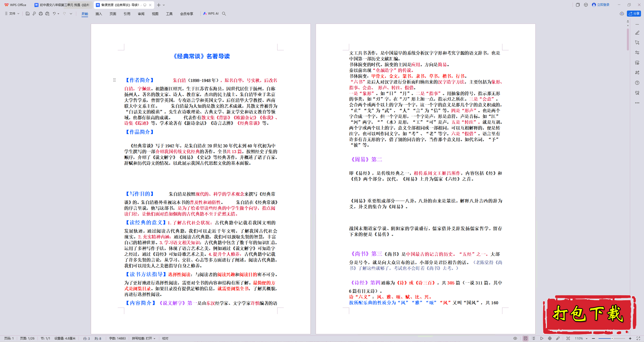Click the highlighter pen icon in the status bar

pos(558,338)
